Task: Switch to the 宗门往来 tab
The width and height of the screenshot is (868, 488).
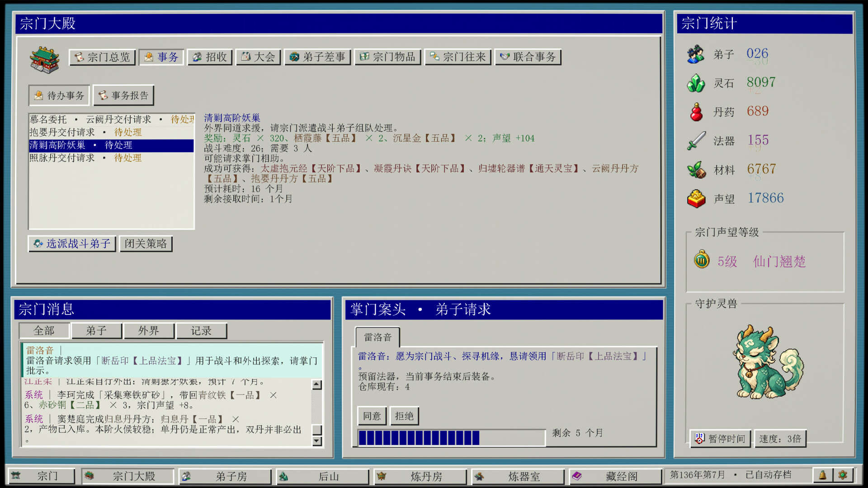Action: click(458, 57)
